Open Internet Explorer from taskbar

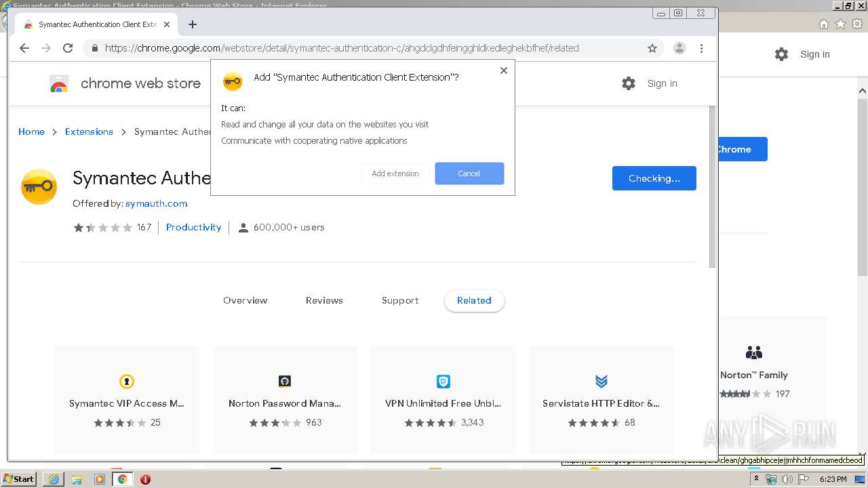coord(54,479)
